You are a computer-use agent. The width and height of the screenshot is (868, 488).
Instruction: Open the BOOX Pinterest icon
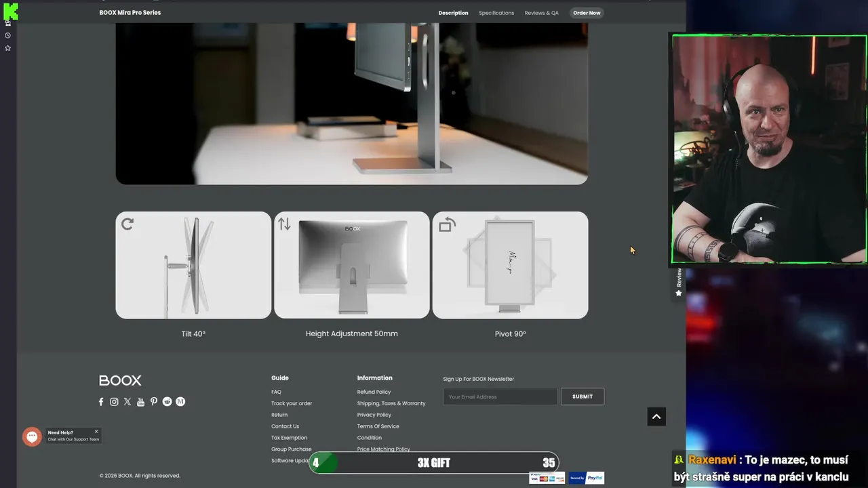(x=154, y=402)
